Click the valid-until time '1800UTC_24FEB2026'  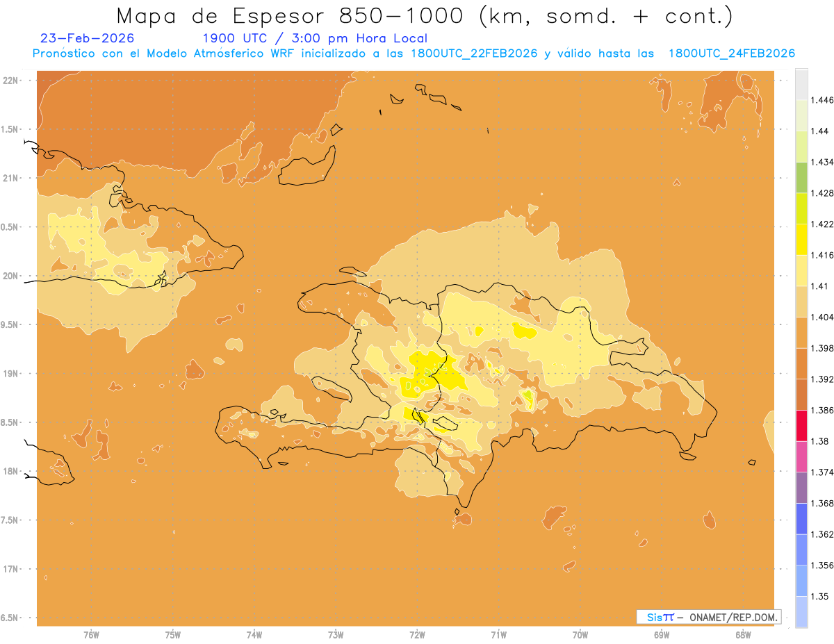(x=732, y=53)
